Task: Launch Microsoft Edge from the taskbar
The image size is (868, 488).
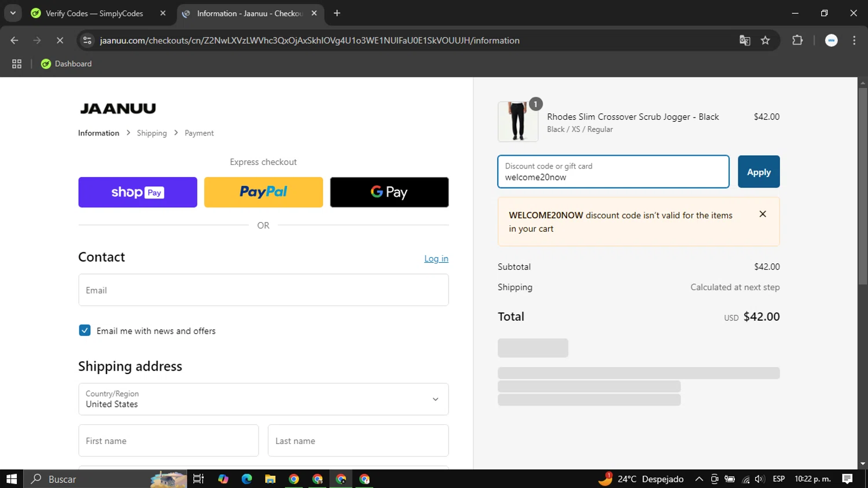Action: [247, 479]
